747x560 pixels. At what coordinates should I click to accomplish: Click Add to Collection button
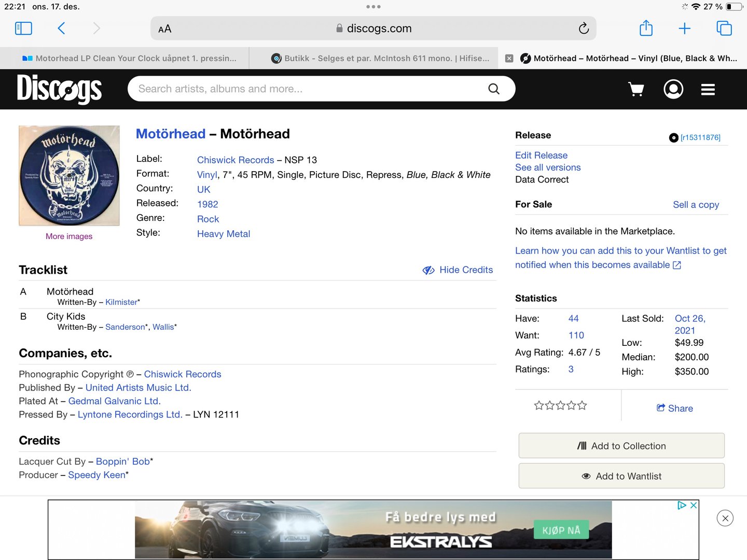click(621, 446)
